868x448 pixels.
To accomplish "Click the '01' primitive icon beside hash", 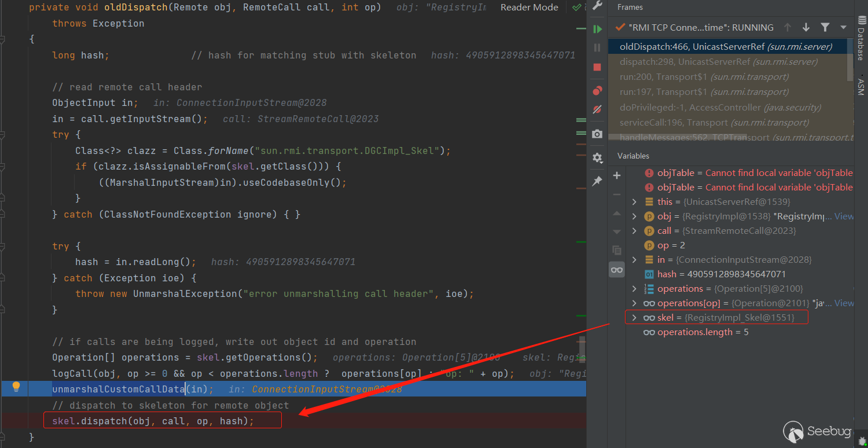I will point(649,274).
